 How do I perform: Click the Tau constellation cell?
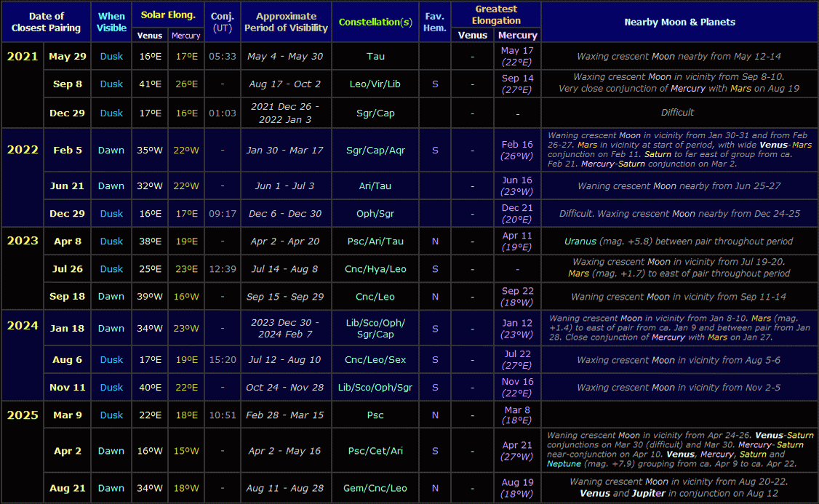[375, 56]
